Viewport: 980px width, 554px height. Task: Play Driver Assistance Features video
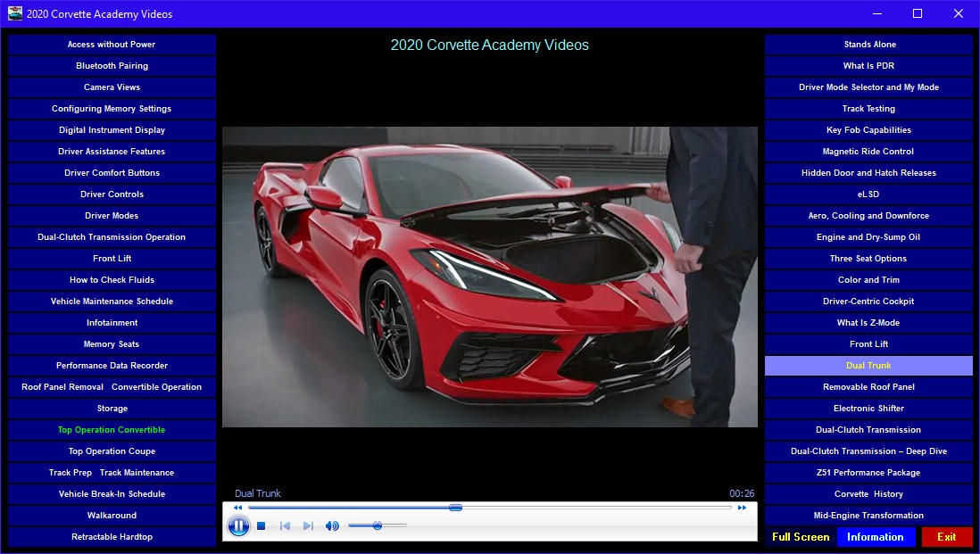[112, 151]
